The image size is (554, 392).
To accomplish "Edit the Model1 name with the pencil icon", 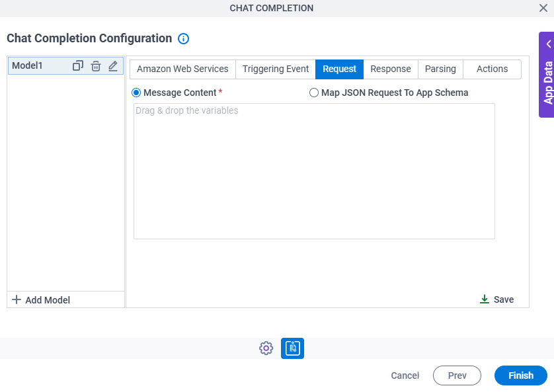I will [113, 65].
